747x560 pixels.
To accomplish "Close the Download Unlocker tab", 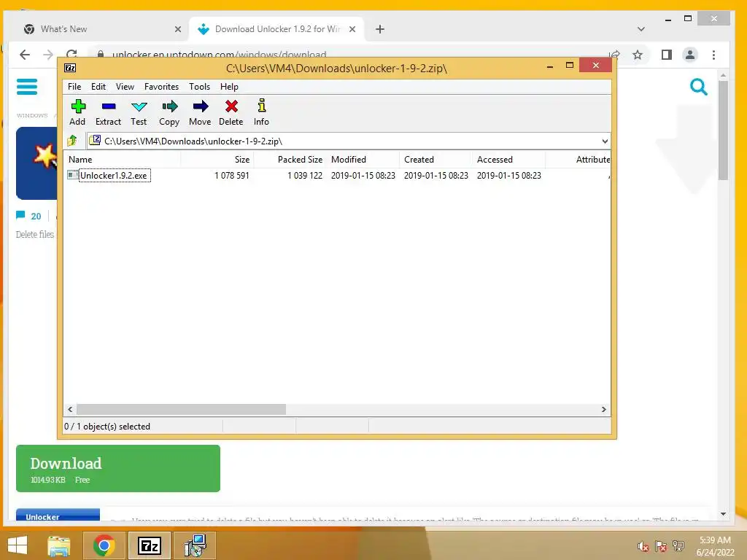I will point(352,29).
